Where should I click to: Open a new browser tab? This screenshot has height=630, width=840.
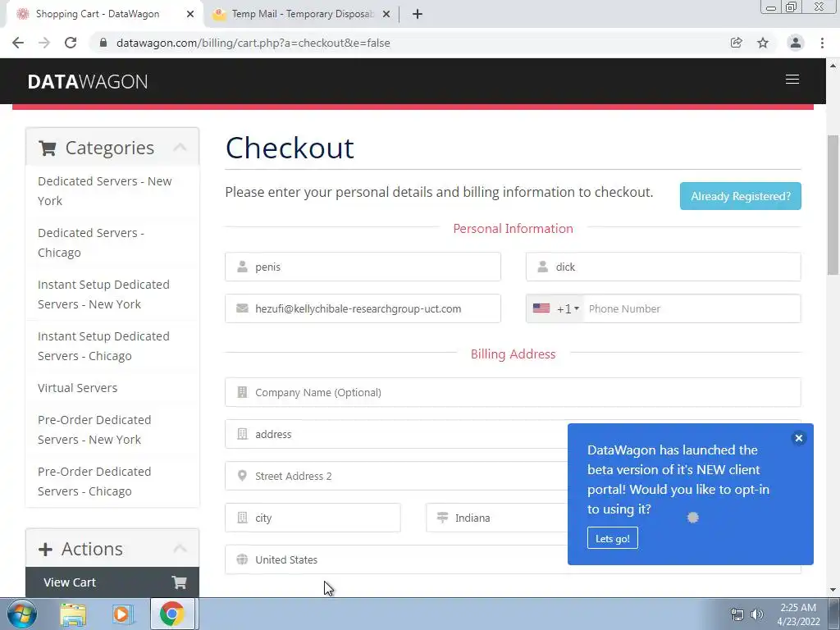point(418,14)
